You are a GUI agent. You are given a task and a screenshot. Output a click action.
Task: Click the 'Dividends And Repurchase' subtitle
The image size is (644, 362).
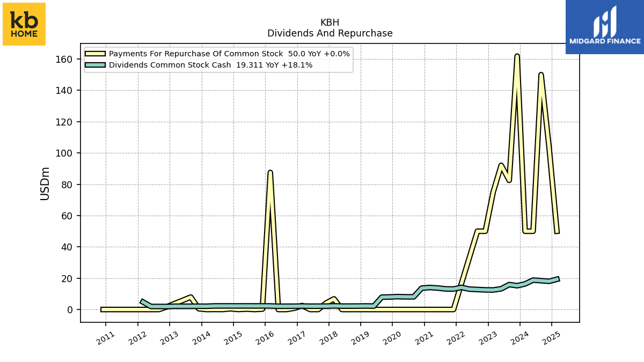330,33
